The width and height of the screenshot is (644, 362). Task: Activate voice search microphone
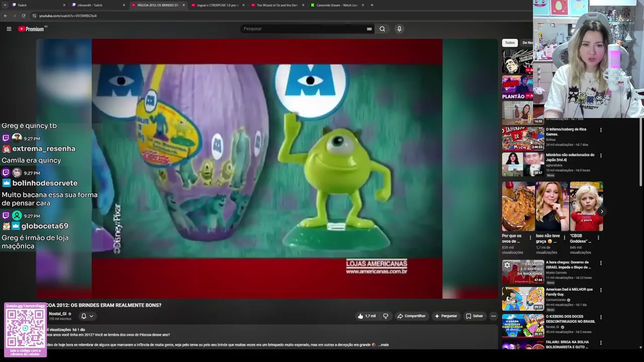(x=399, y=29)
